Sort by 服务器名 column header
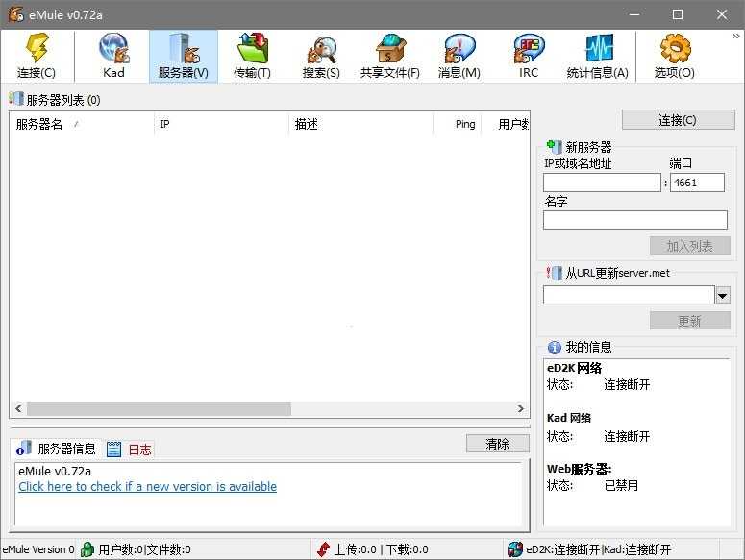The image size is (745, 560). (x=82, y=124)
